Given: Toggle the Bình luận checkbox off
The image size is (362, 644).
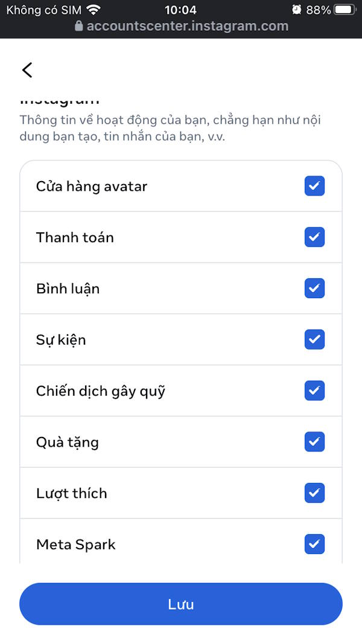Looking at the screenshot, I should click(314, 288).
